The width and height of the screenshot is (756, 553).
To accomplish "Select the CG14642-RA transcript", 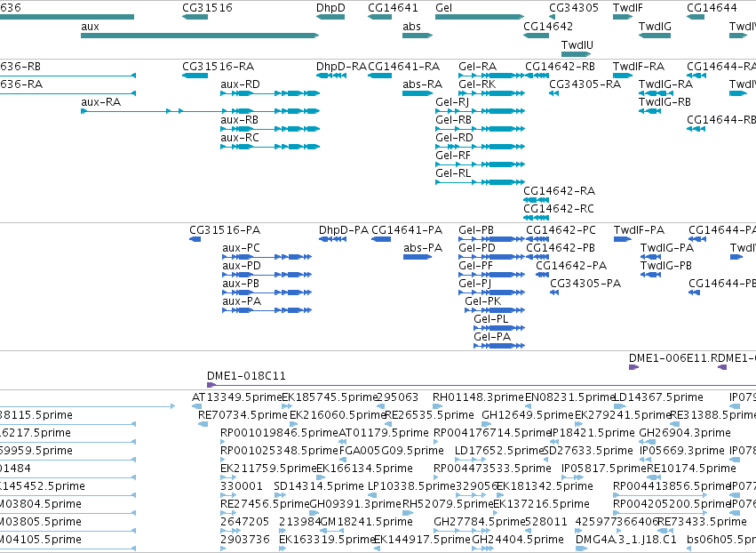I will [537, 200].
